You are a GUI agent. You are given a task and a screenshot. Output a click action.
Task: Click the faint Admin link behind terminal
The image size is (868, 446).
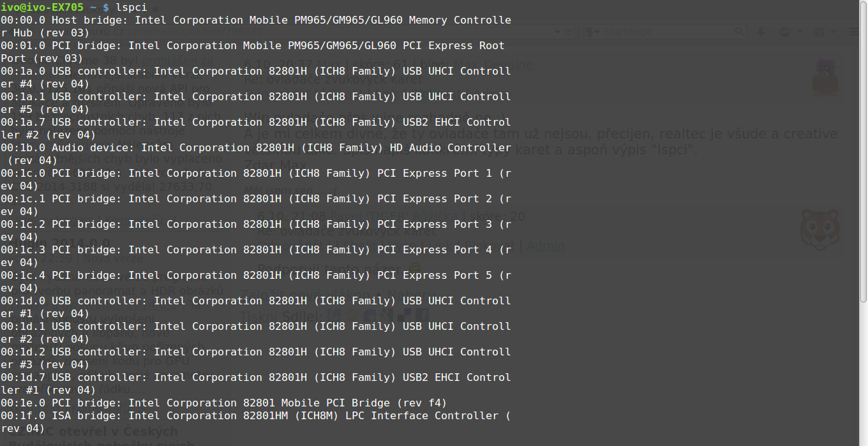pyautogui.click(x=545, y=246)
